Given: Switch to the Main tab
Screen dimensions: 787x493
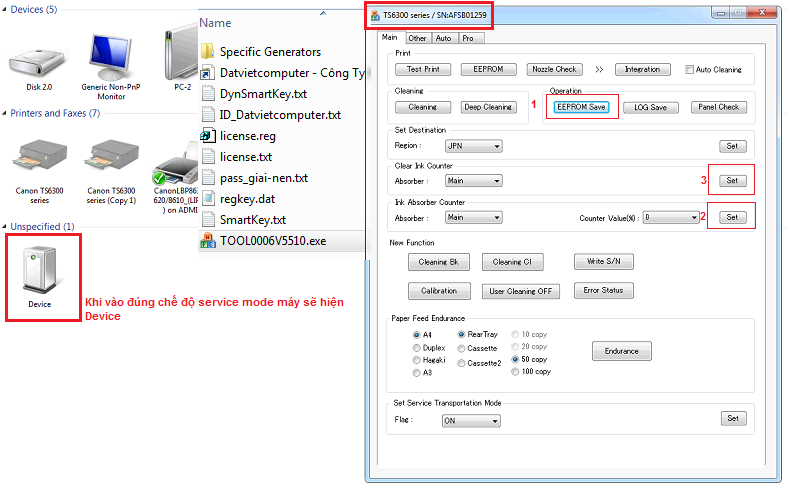Looking at the screenshot, I should 390,37.
